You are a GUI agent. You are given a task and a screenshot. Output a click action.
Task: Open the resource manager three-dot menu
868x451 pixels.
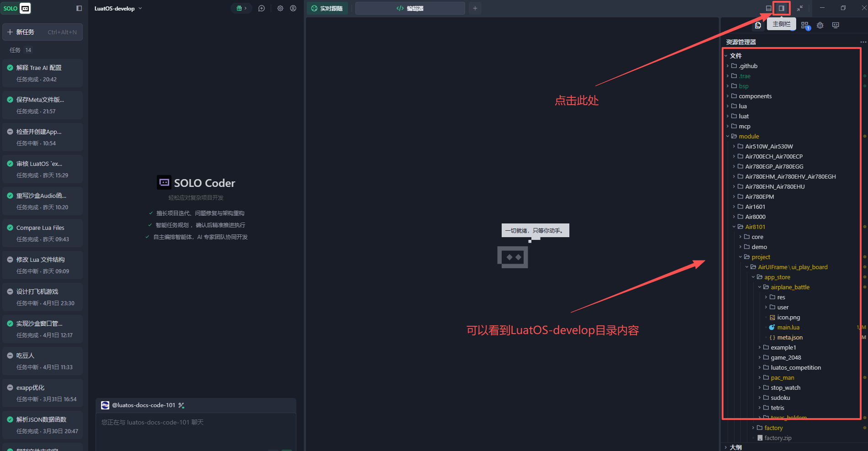tap(863, 42)
